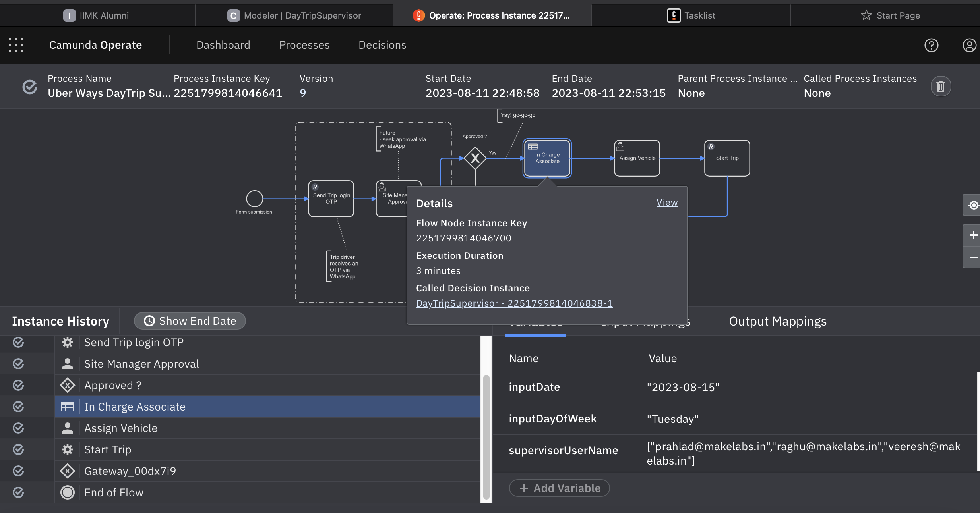Click completed checkmark for End of Flow

(18, 492)
